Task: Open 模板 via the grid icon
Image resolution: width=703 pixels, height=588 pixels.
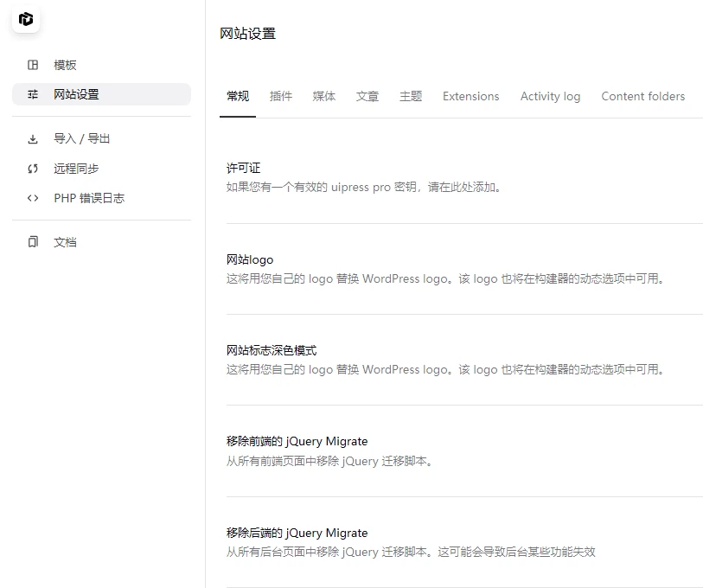Action: 31,64
